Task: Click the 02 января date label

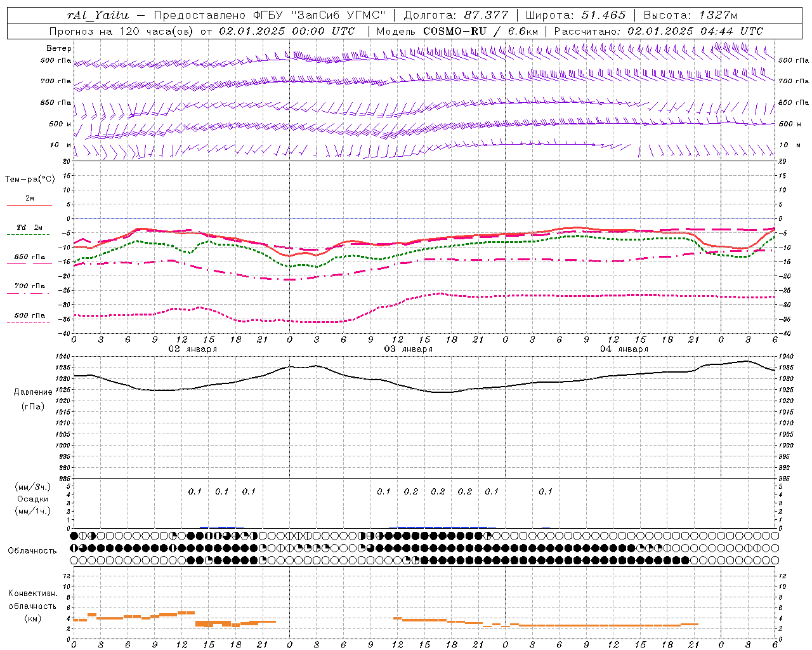Action: coord(192,348)
